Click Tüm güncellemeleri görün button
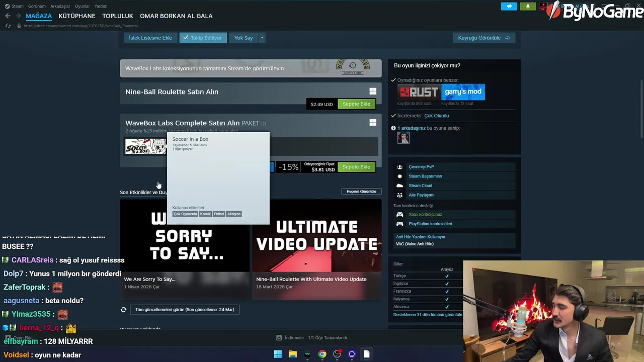Screen dimensions: 644x362 point(185,310)
